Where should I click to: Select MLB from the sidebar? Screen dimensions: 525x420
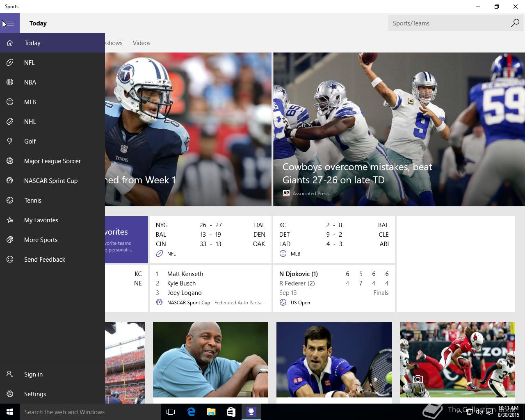pyautogui.click(x=52, y=102)
